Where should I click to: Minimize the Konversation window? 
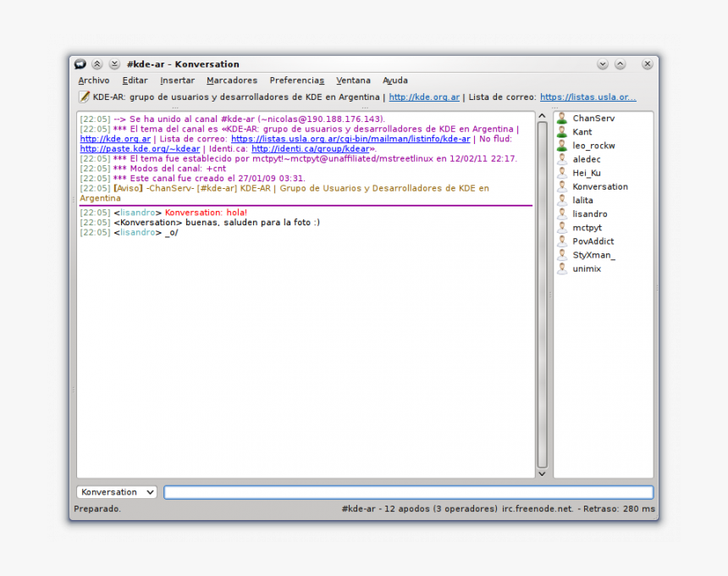(x=603, y=64)
